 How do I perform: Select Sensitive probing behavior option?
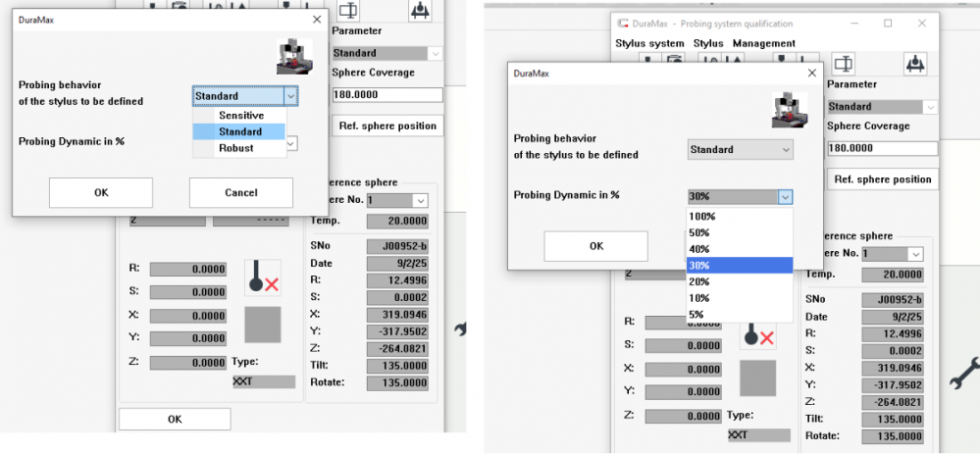[x=240, y=115]
